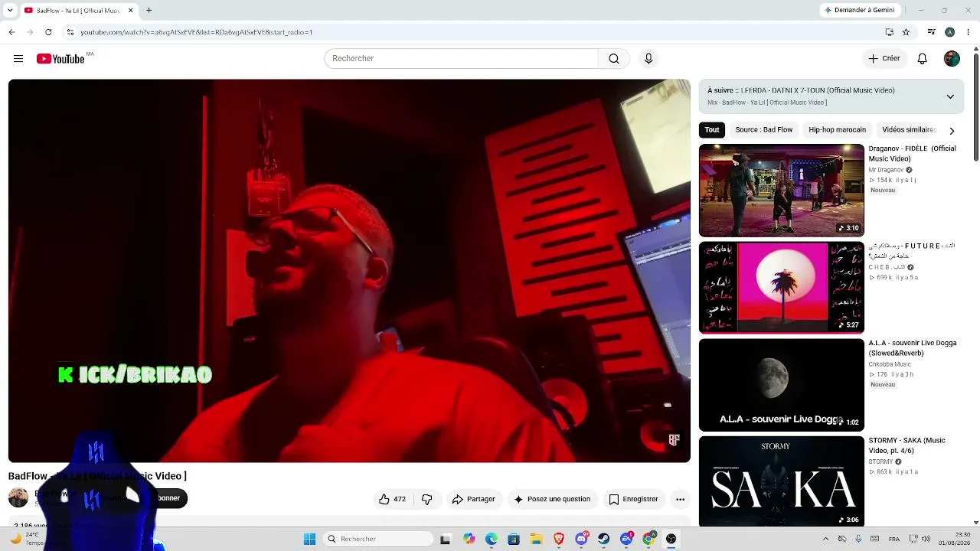Click the main video player

[349, 271]
